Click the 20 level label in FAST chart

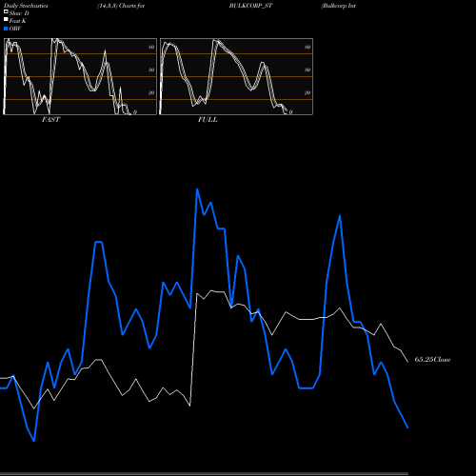pos(151,92)
